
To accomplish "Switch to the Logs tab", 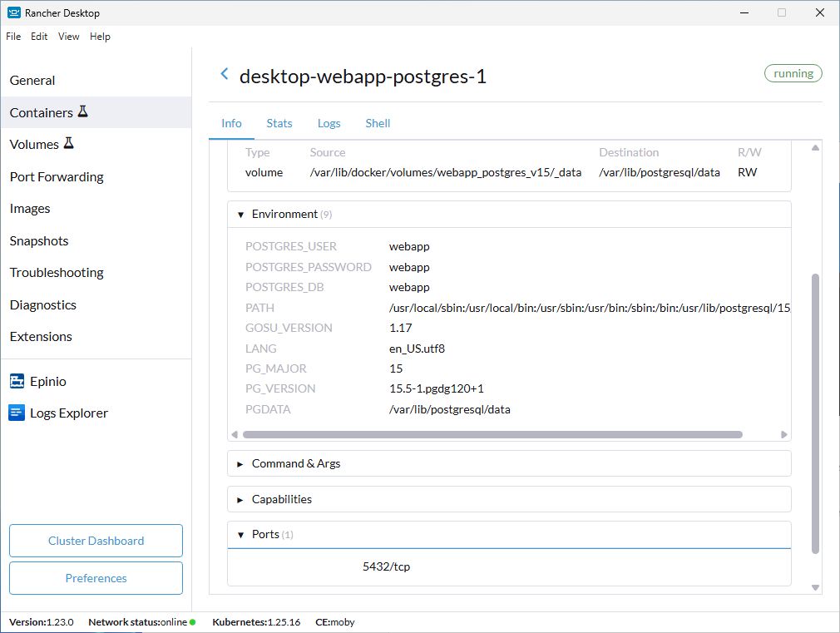I will (329, 123).
